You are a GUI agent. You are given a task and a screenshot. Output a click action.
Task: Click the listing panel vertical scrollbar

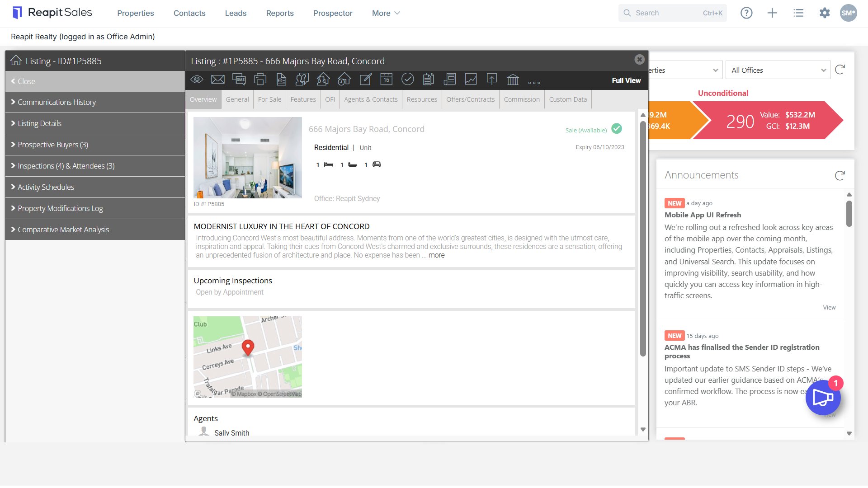pos(643,239)
